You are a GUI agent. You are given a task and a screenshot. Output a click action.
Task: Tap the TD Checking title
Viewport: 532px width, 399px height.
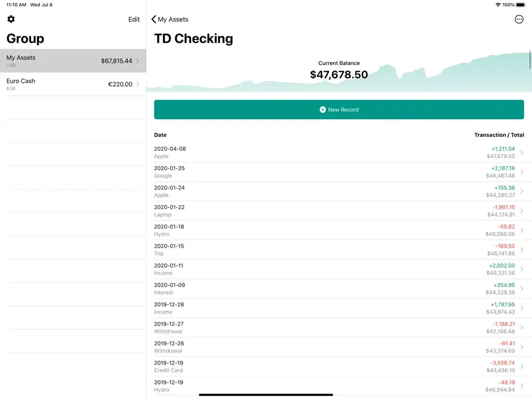pos(194,39)
